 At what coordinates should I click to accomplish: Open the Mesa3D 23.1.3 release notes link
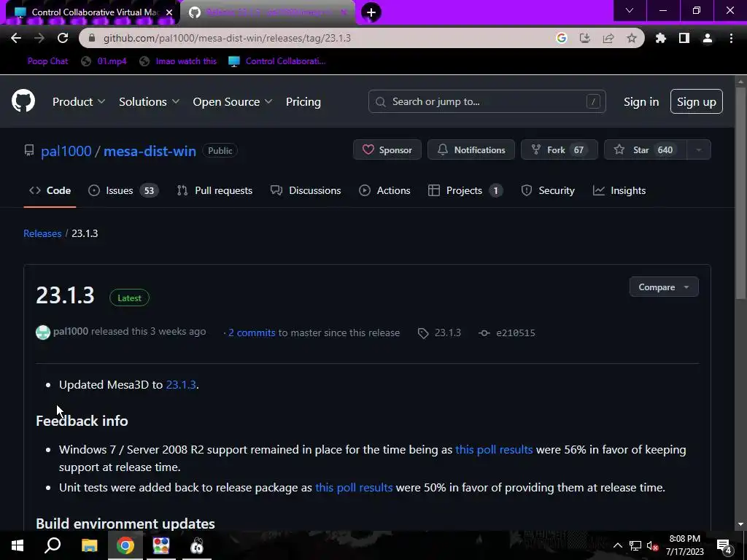[x=181, y=385]
